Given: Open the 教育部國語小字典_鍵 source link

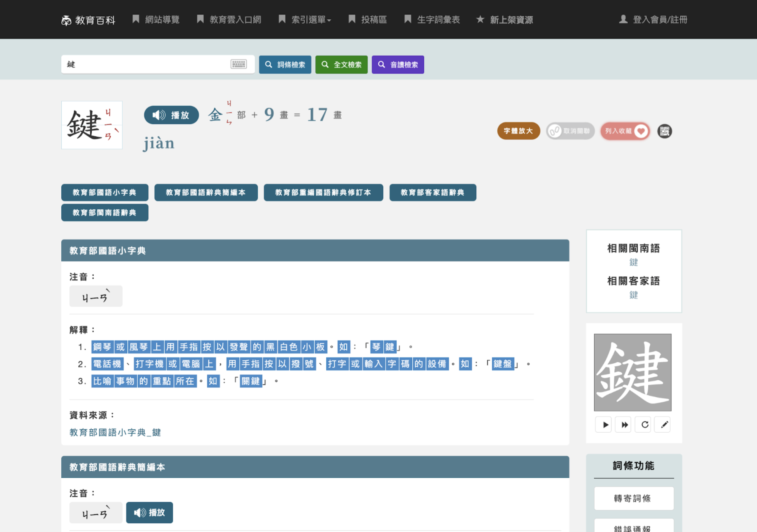Looking at the screenshot, I should pos(115,432).
